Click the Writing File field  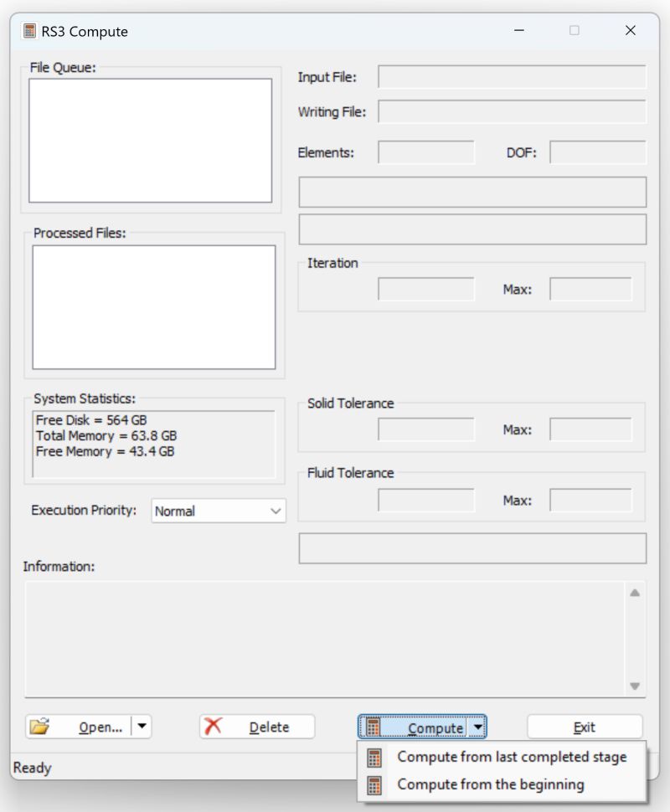coord(512,111)
